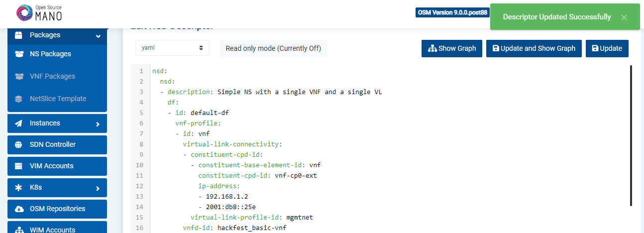Image resolution: width=644 pixels, height=233 pixels.
Task: Click the Instances paper plane icon
Action: point(19,123)
